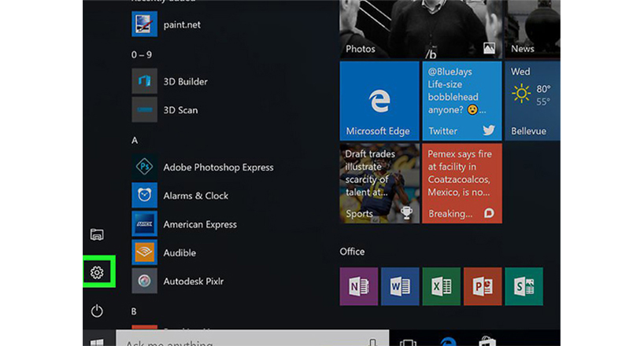Launch the Sway tile
The width and height of the screenshot is (644, 346).
click(524, 286)
